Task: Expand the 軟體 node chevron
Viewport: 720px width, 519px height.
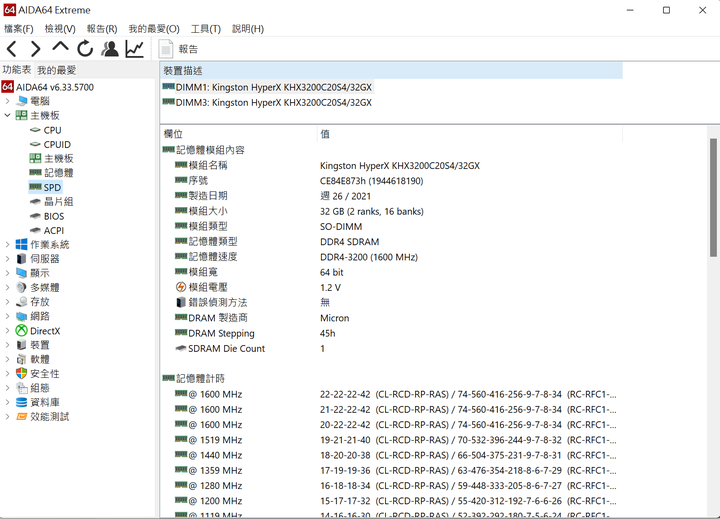Action: point(7,359)
